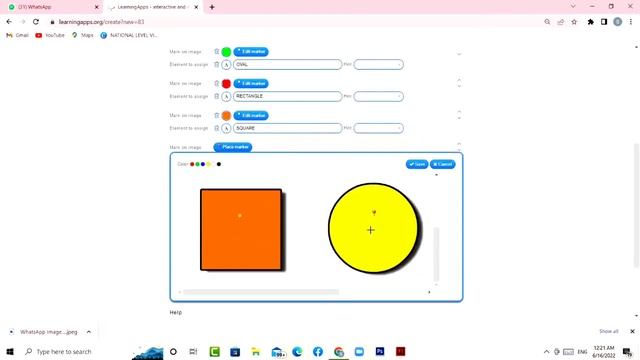Click the OVAL text field
Screen dimensions: 640x360
click(x=287, y=64)
